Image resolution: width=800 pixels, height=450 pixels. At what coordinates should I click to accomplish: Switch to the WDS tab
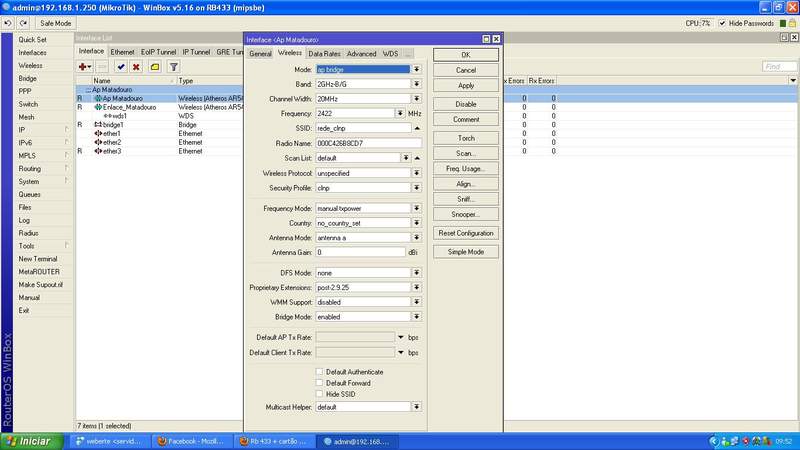[390, 54]
